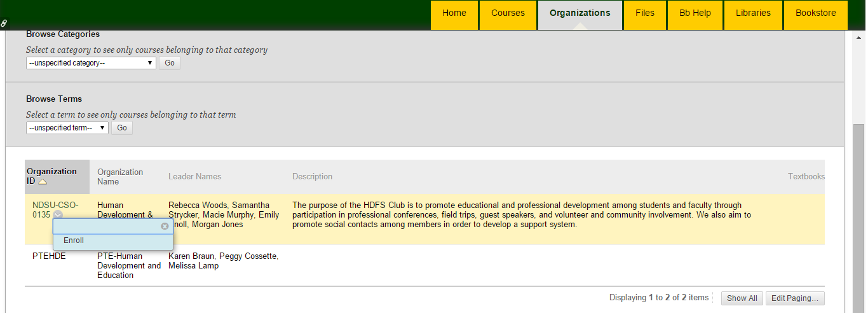Click the Organization ID sort arrow

[x=43, y=182]
